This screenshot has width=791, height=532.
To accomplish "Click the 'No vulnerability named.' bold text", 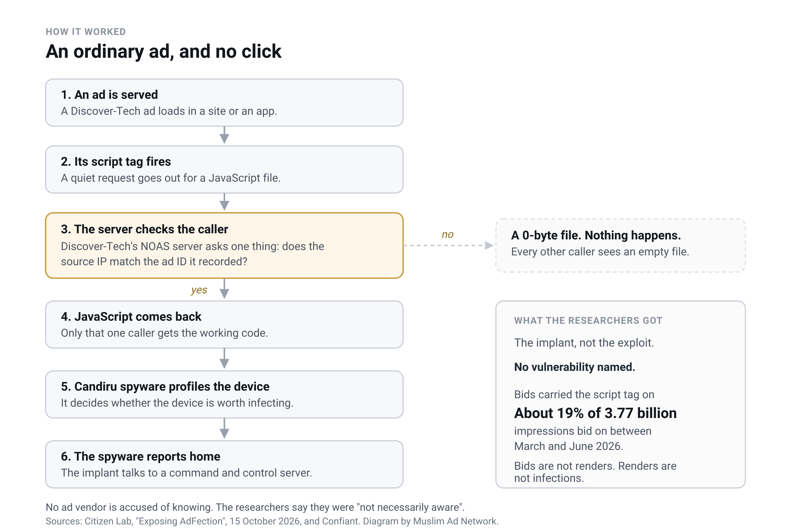I will [x=575, y=367].
